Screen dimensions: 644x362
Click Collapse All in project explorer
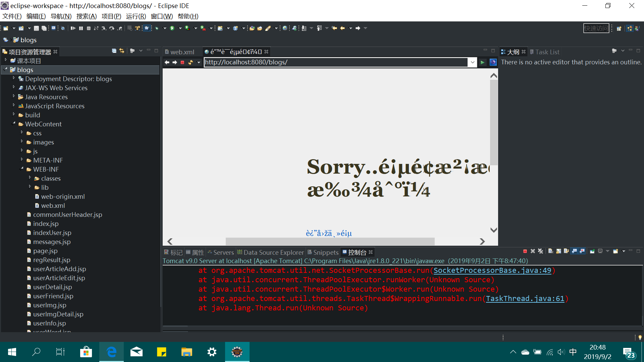[114, 51]
